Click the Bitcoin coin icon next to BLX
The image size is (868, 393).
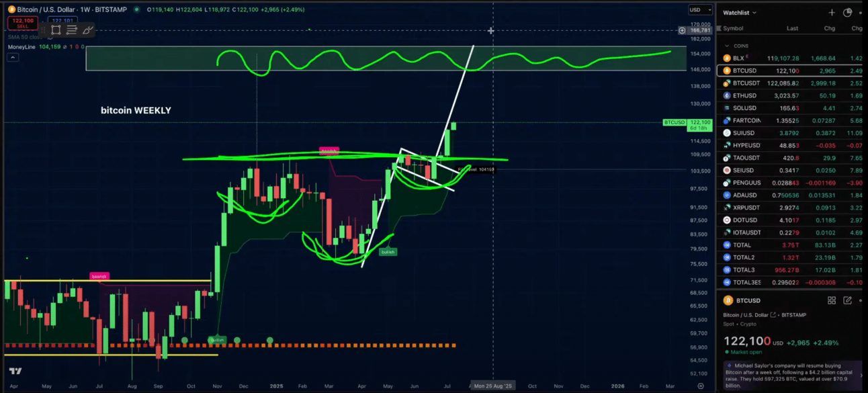point(726,58)
